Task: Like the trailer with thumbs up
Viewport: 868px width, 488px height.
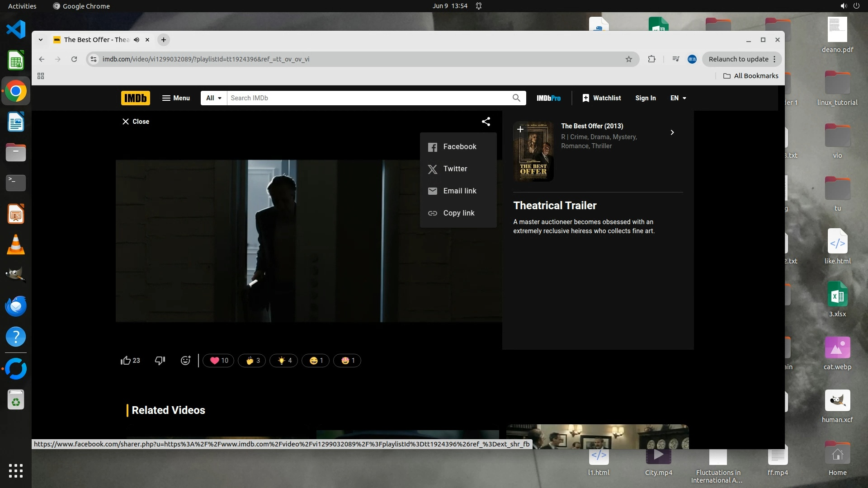Action: click(126, 361)
